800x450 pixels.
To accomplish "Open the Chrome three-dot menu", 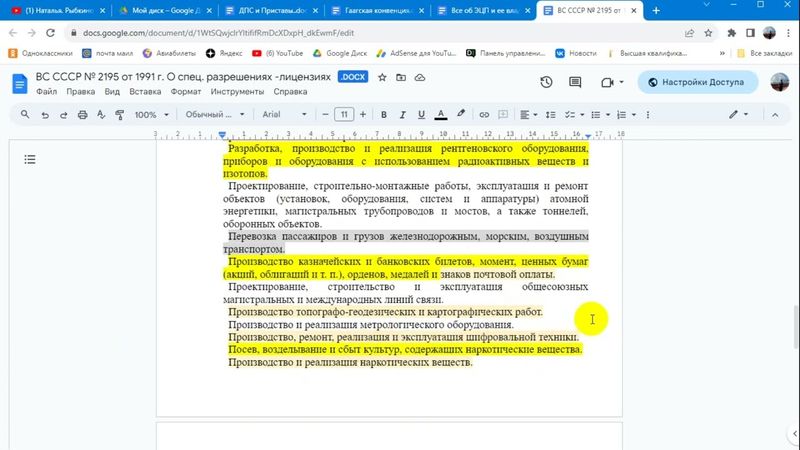I will click(788, 33).
